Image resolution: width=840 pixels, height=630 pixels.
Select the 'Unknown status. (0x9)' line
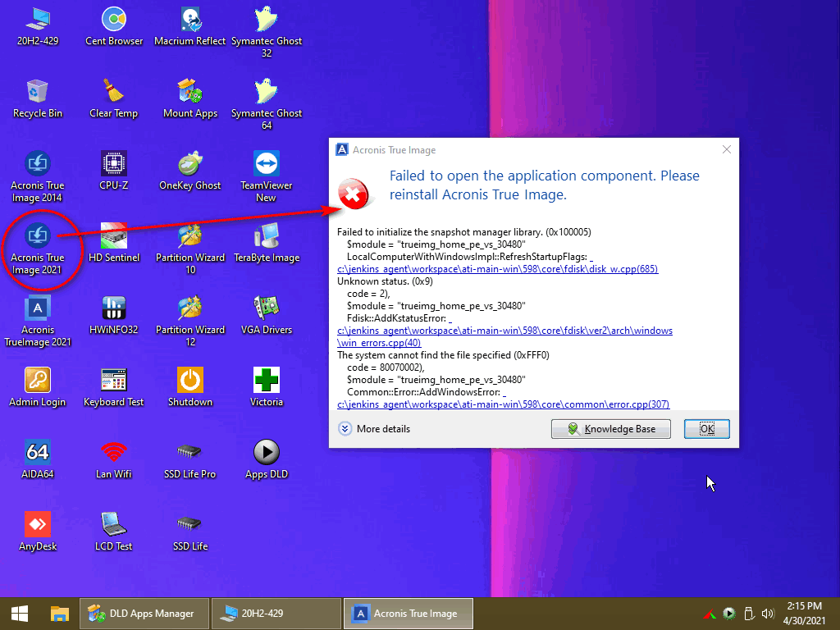click(x=385, y=281)
